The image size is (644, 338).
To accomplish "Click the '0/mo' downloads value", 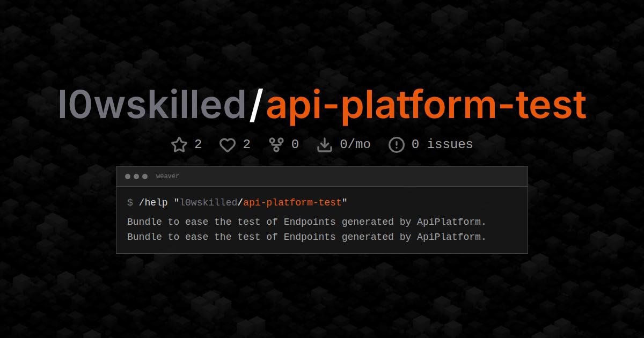I will (355, 144).
